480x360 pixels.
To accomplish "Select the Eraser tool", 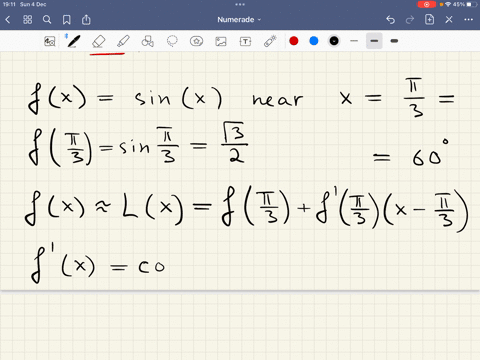I will coord(98,41).
